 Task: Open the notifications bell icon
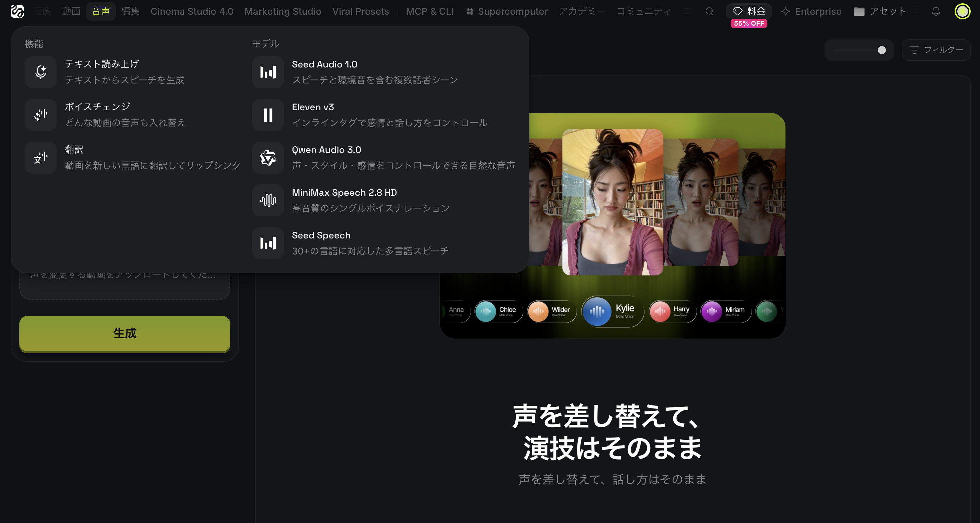(x=936, y=11)
